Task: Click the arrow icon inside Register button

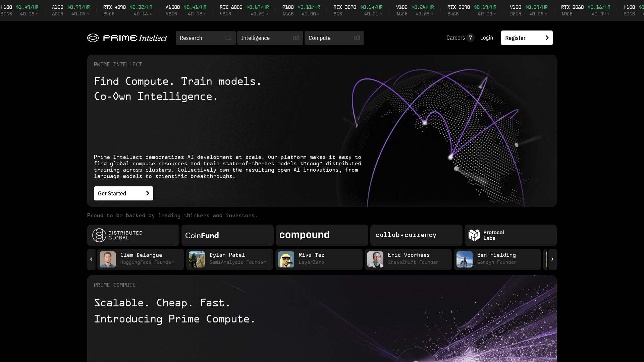Action: pos(547,38)
